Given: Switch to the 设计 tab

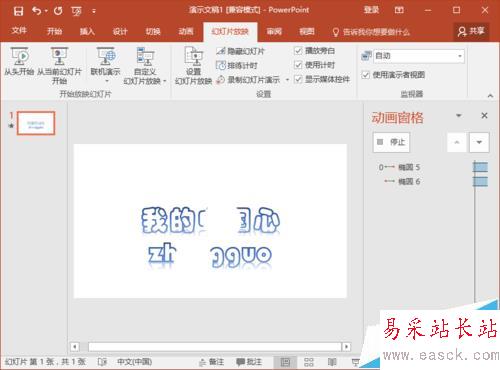Looking at the screenshot, I should click(120, 32).
